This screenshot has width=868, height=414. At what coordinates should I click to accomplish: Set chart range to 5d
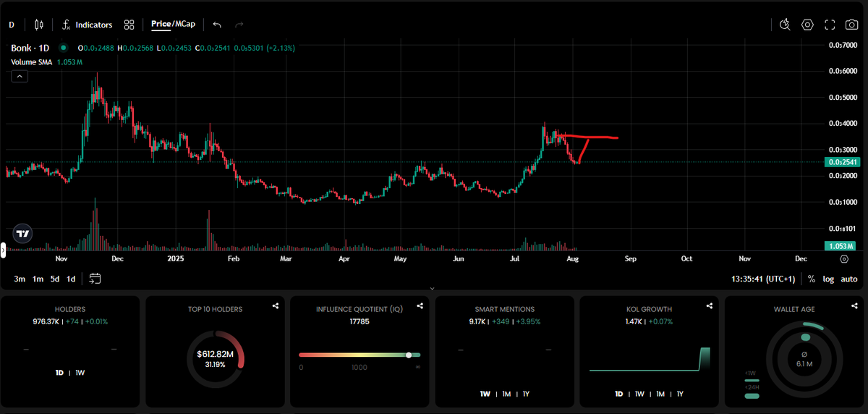tap(55, 279)
